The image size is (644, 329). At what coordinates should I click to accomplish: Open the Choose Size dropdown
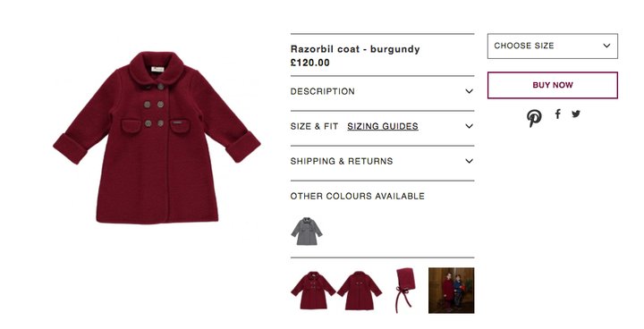(553, 46)
